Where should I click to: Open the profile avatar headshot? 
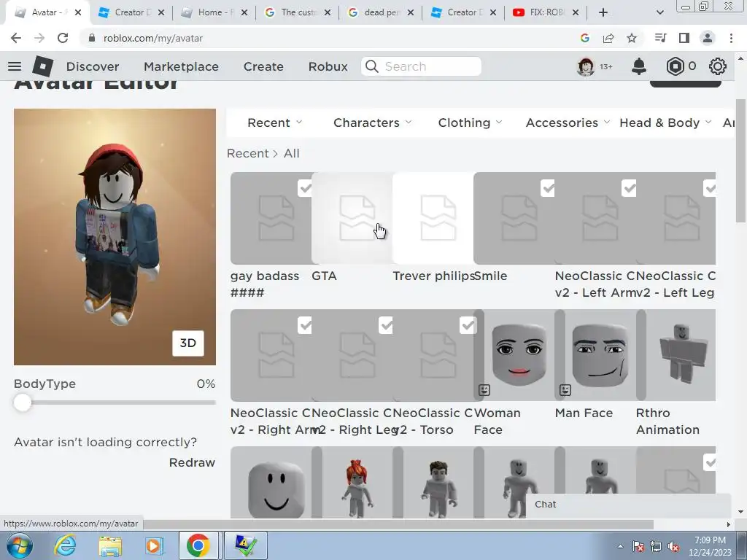(x=586, y=66)
